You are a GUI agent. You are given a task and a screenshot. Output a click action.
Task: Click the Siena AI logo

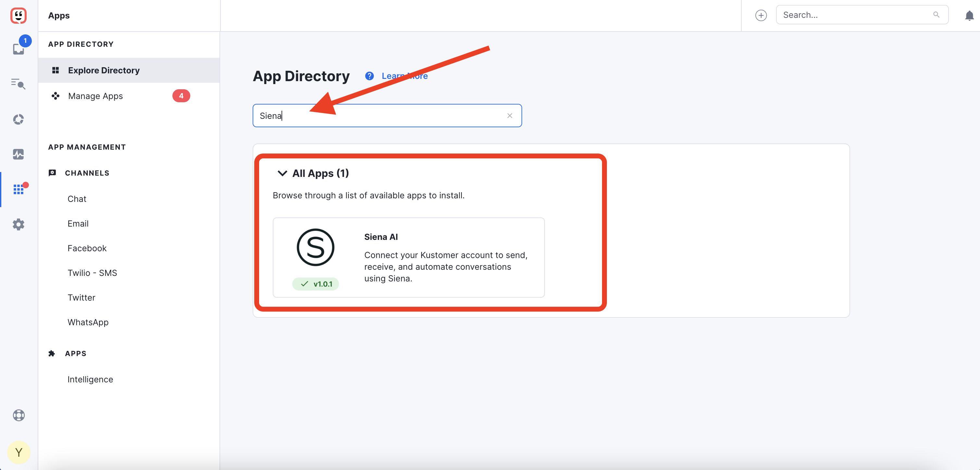(x=315, y=248)
